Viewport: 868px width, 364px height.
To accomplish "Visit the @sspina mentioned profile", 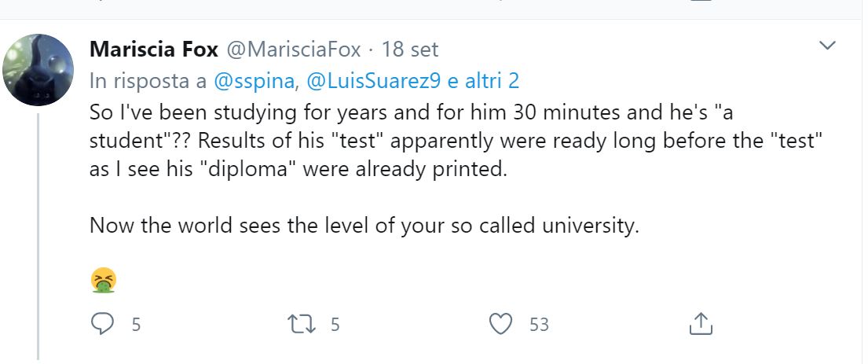I will (x=255, y=82).
